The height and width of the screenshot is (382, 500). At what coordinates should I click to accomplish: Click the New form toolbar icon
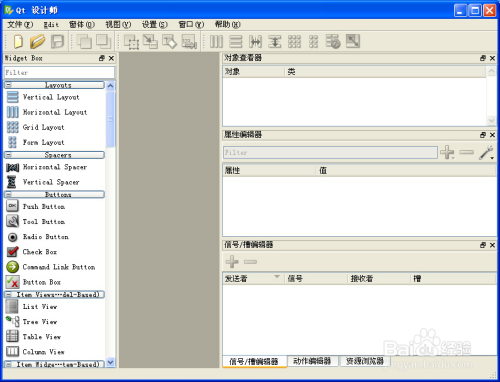click(x=18, y=42)
